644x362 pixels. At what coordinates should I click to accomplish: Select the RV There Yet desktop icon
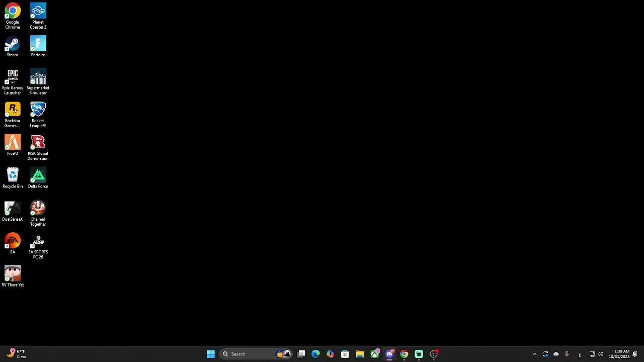13,277
